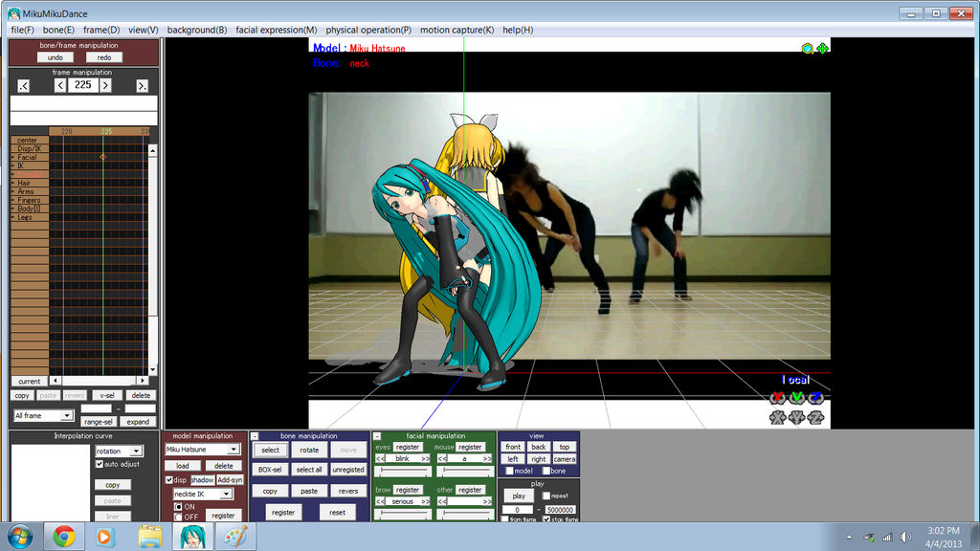The width and height of the screenshot is (980, 551).
Task: Expand the Arms bone group
Action: point(13,191)
